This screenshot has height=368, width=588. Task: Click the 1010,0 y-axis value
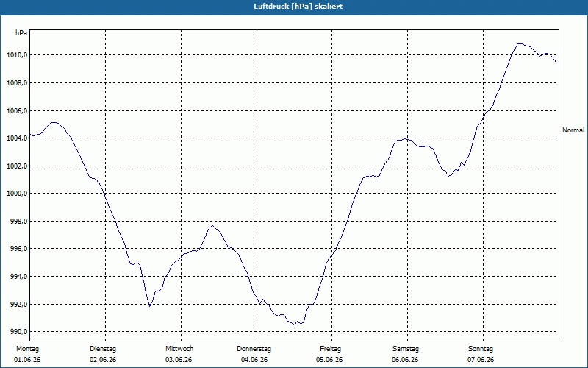17,55
